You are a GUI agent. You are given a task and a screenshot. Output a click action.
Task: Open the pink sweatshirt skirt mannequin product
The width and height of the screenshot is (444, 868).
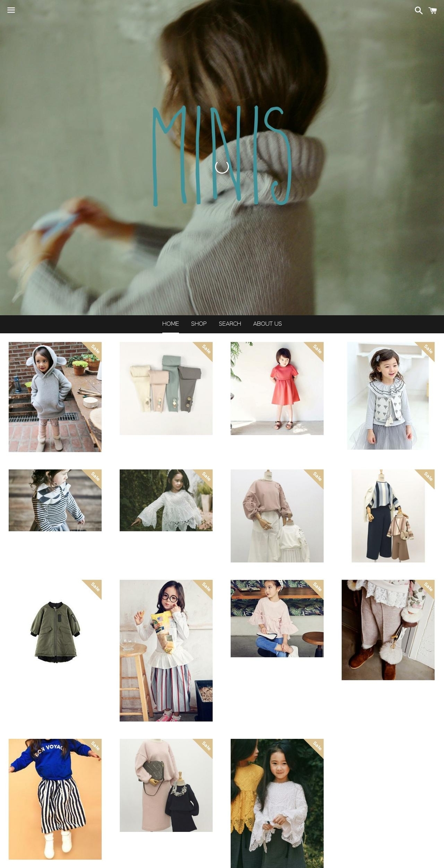(166, 785)
